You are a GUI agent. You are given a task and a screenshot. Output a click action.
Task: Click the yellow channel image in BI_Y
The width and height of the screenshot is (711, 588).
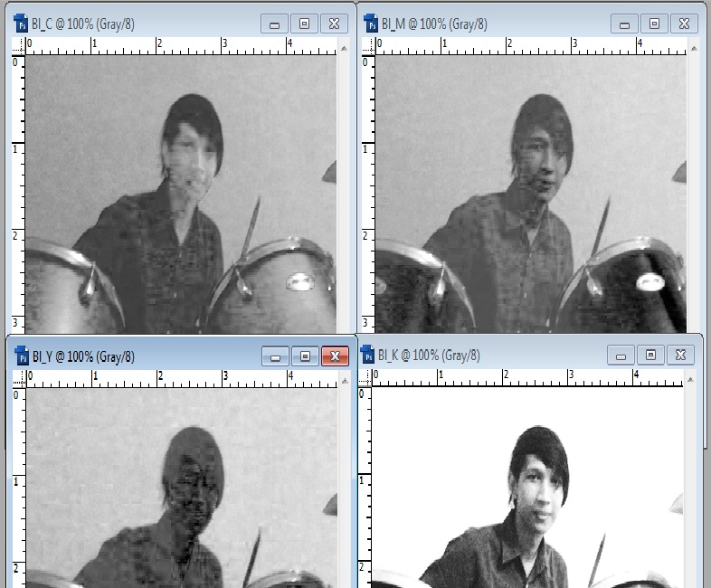tap(182, 488)
